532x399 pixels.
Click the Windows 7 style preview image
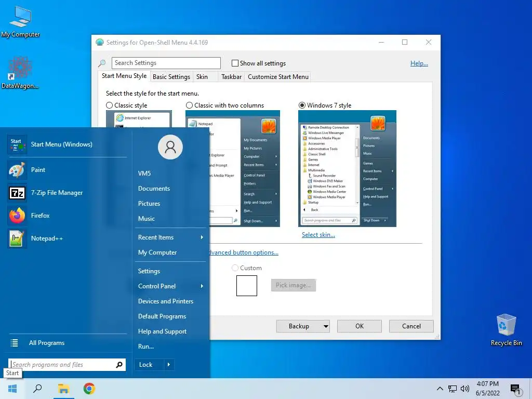pos(347,169)
